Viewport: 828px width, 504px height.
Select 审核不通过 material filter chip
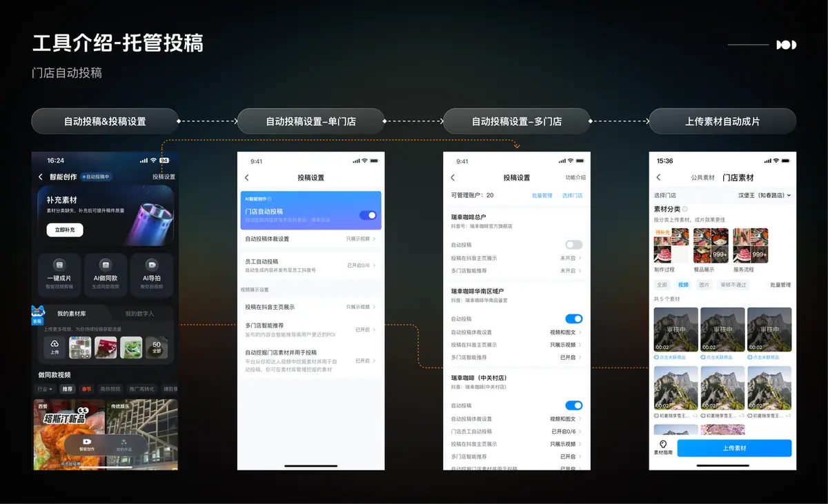click(733, 285)
